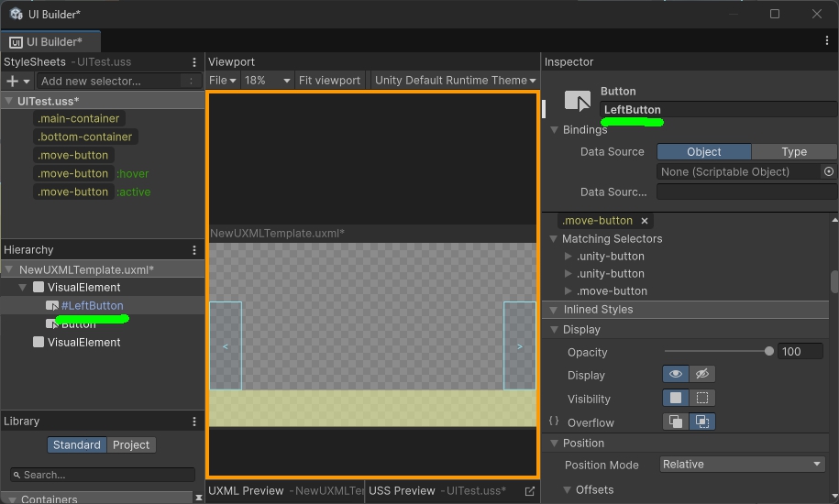Set Visibility to visible (solid square)
The width and height of the screenshot is (839, 504).
pyautogui.click(x=676, y=398)
